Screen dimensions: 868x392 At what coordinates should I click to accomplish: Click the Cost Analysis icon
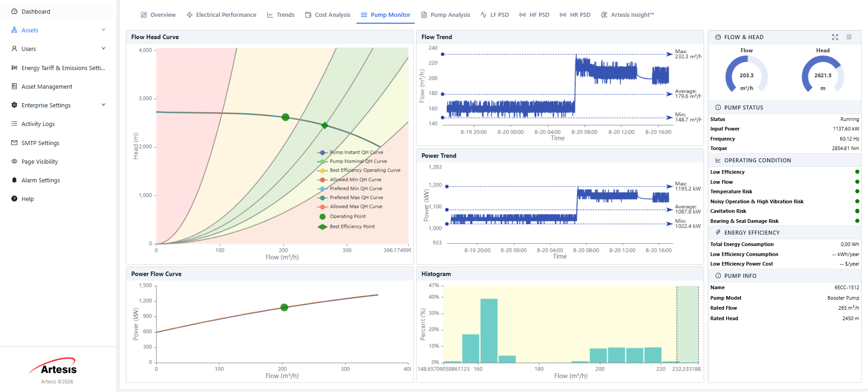click(x=308, y=15)
